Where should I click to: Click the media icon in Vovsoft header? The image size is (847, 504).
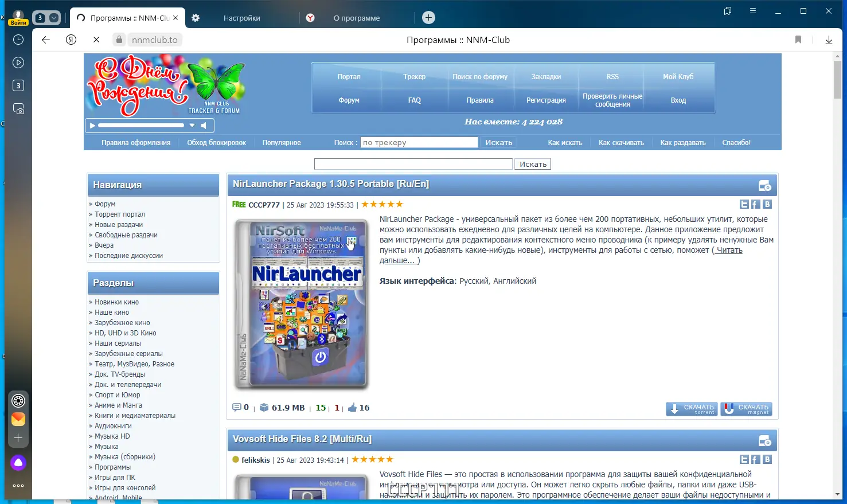pyautogui.click(x=765, y=441)
